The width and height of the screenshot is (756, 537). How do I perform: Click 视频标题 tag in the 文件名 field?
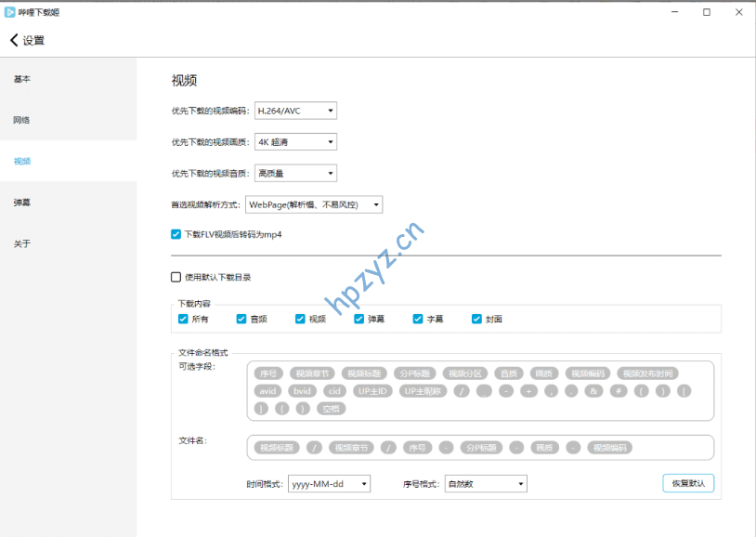pos(276,448)
